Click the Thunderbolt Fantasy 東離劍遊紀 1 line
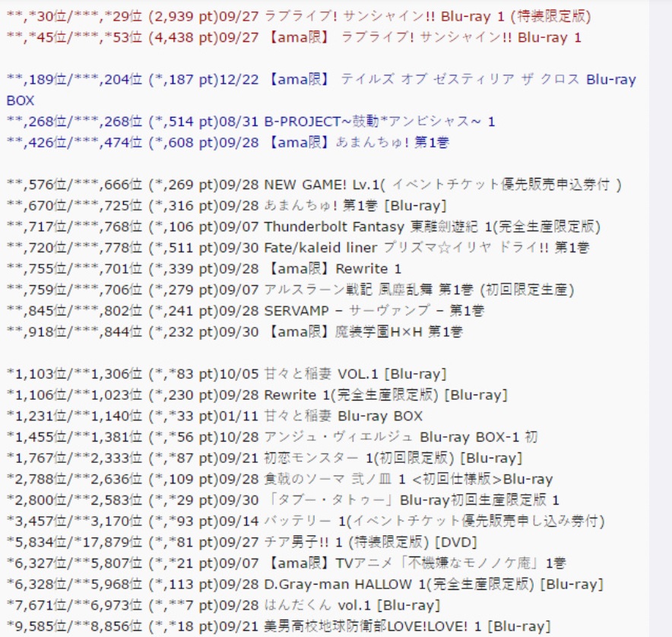 (303, 227)
